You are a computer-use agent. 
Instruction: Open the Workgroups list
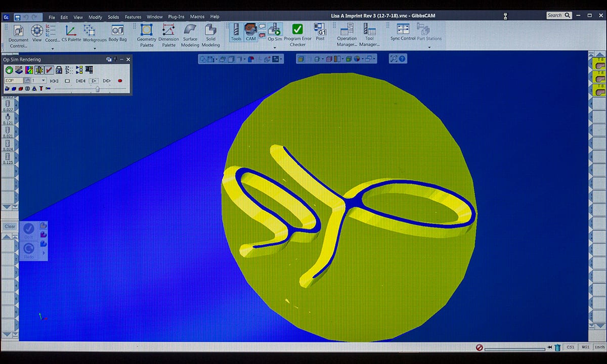(95, 33)
